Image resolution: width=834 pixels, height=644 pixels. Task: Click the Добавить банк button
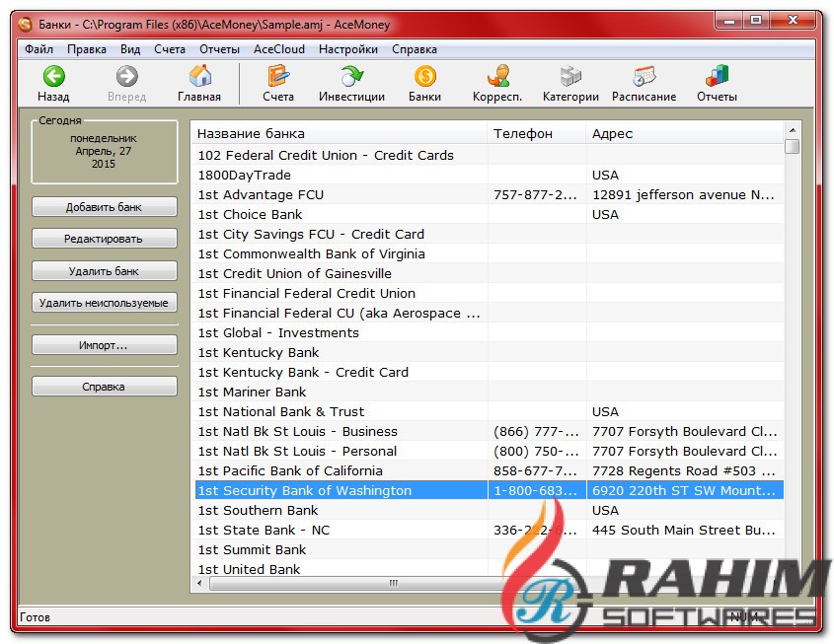pos(105,207)
